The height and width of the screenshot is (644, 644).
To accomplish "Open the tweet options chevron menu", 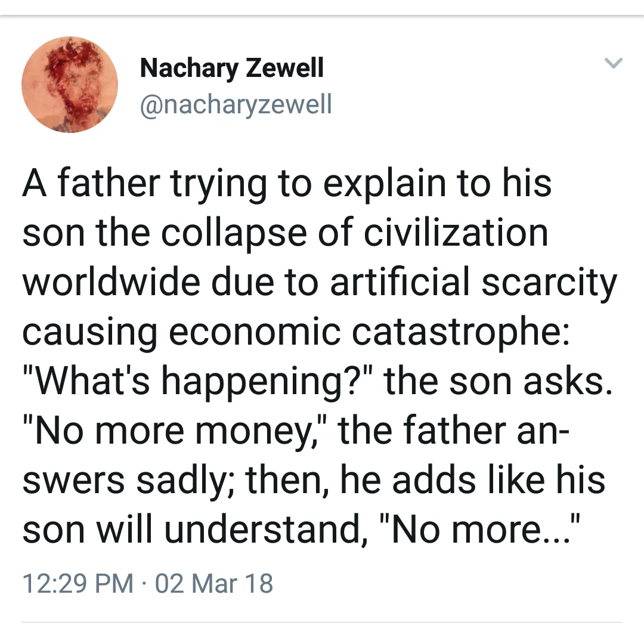I will (x=613, y=63).
